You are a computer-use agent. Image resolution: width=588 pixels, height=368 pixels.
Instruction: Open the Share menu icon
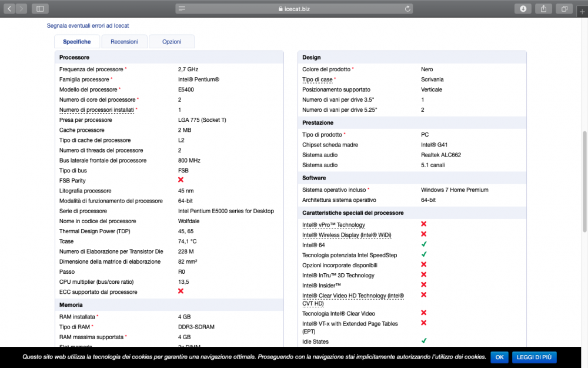click(x=543, y=9)
